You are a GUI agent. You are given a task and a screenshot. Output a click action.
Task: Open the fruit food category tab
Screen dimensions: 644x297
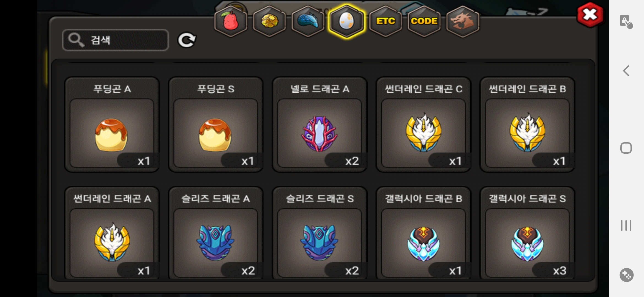tap(231, 21)
